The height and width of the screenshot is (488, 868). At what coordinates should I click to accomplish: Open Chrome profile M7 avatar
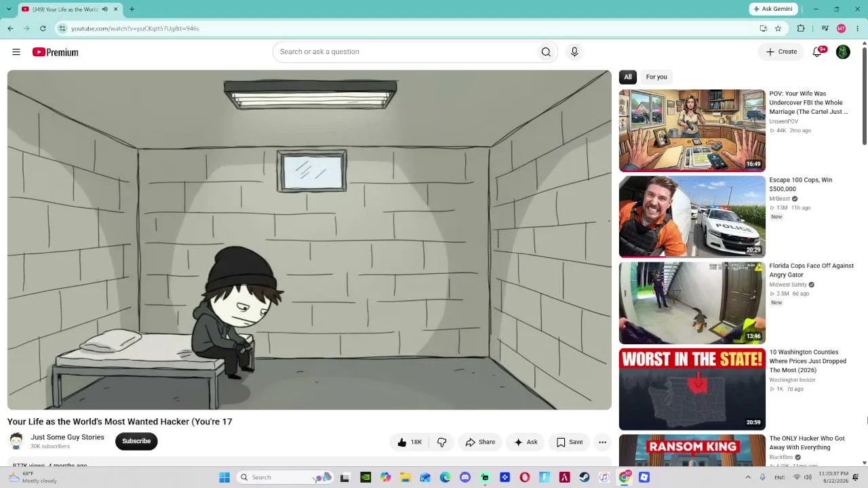(x=842, y=28)
